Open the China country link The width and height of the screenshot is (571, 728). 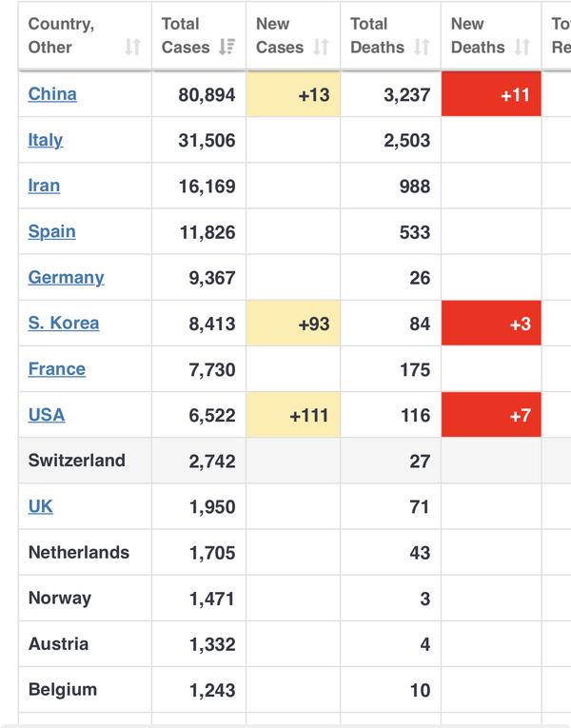pyautogui.click(x=52, y=94)
